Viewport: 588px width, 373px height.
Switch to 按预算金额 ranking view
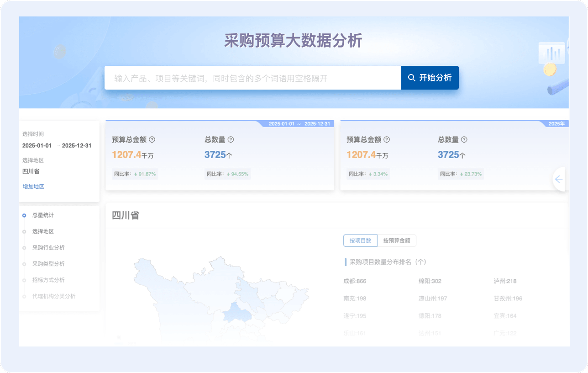[396, 240]
